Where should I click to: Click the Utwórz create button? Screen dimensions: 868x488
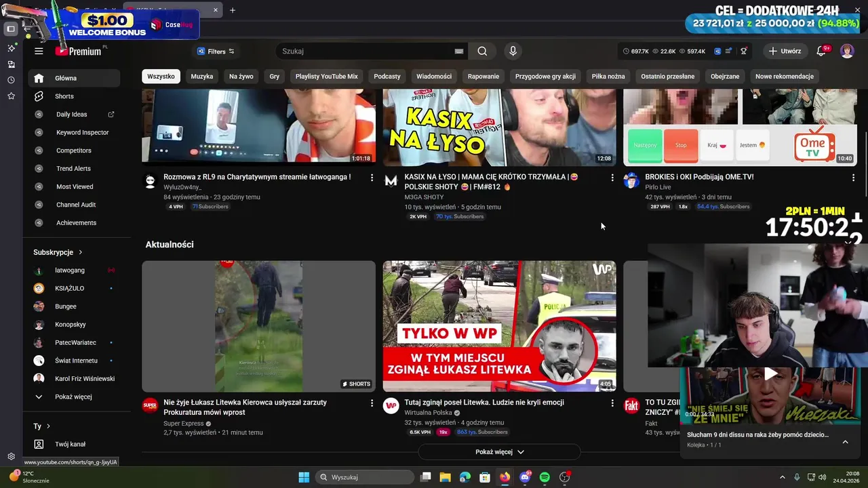click(x=785, y=51)
